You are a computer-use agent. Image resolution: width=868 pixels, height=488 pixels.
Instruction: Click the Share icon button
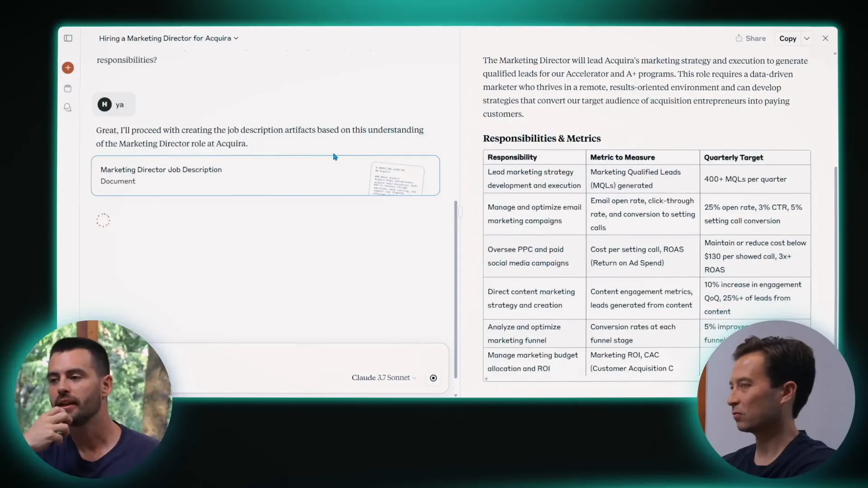750,38
